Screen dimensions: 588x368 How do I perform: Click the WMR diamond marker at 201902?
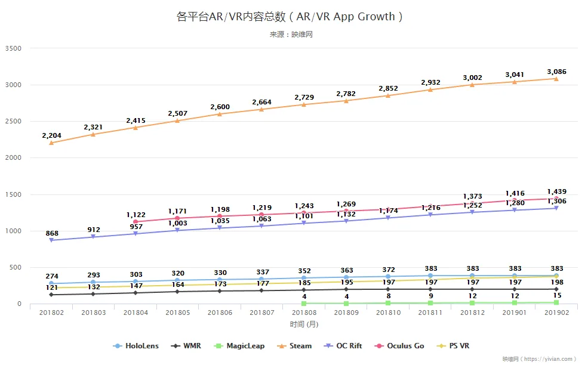click(556, 289)
